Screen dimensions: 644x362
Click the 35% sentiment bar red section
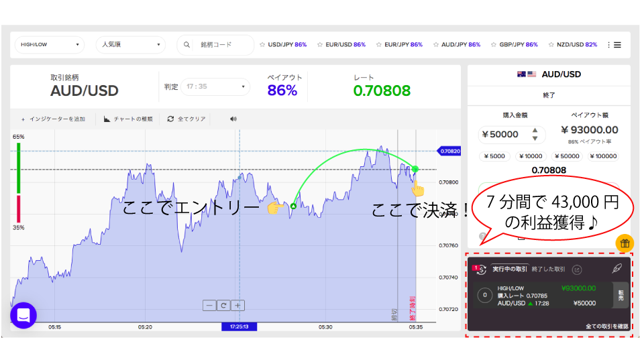(x=19, y=209)
